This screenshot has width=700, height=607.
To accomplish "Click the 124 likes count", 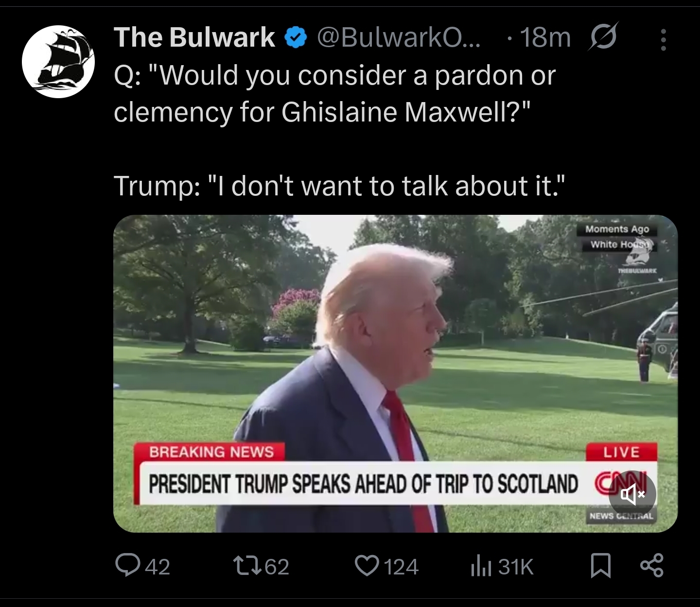I will [402, 567].
